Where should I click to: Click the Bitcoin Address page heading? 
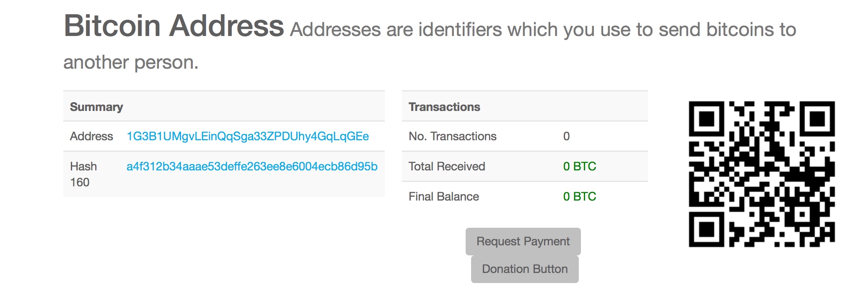174,26
